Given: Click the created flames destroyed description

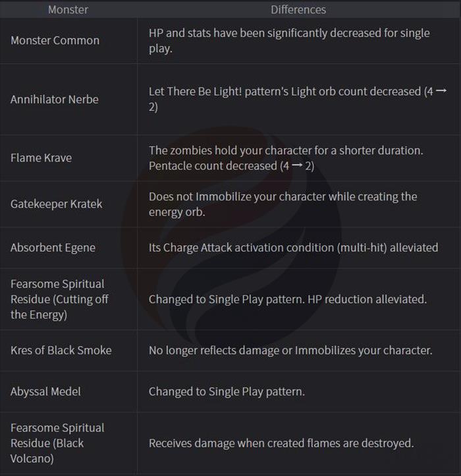Looking at the screenshot, I should (x=281, y=443).
